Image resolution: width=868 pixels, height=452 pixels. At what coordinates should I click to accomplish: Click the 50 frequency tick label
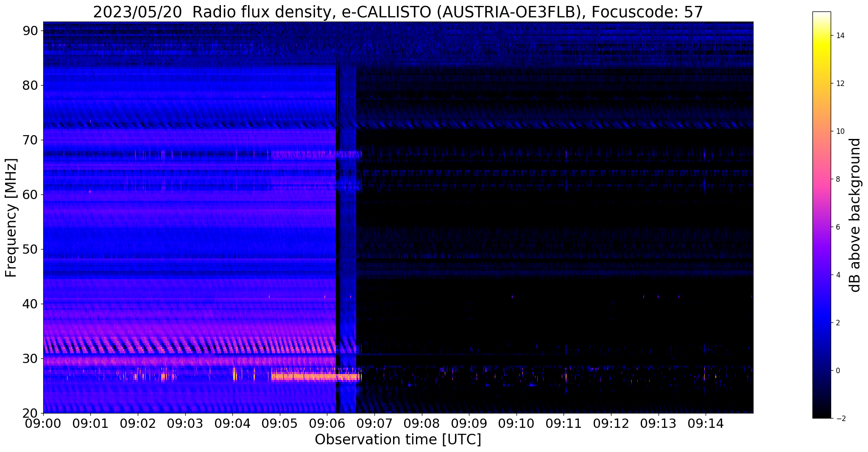tap(31, 249)
